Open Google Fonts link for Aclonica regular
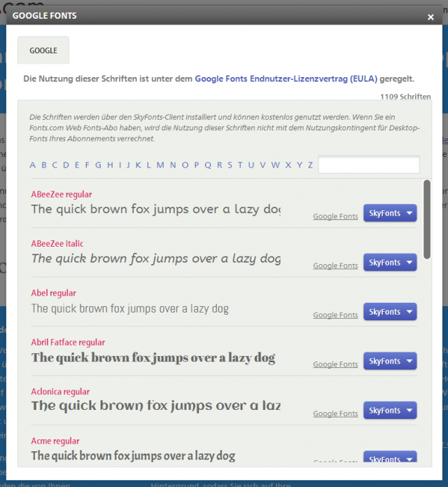 click(x=335, y=413)
